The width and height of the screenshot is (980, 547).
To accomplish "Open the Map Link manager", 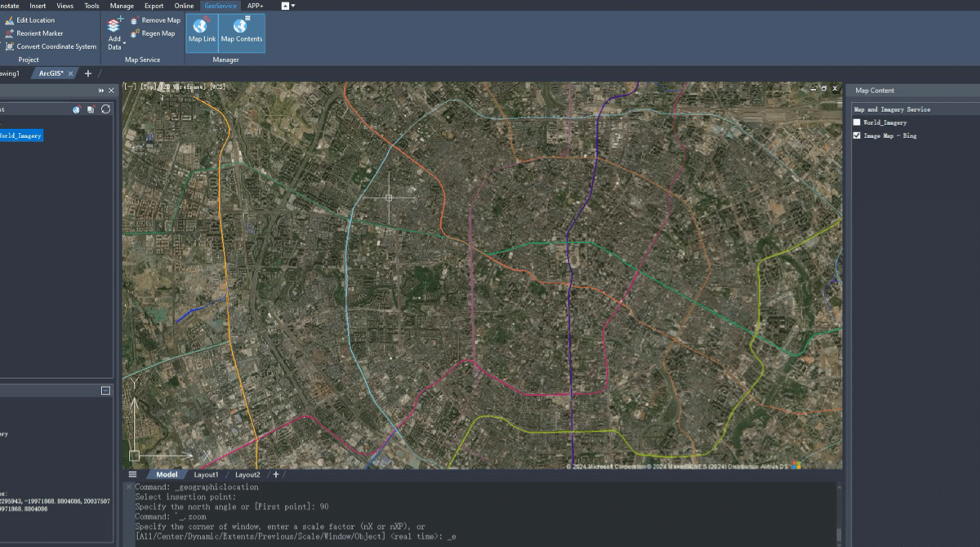I will coord(202,32).
